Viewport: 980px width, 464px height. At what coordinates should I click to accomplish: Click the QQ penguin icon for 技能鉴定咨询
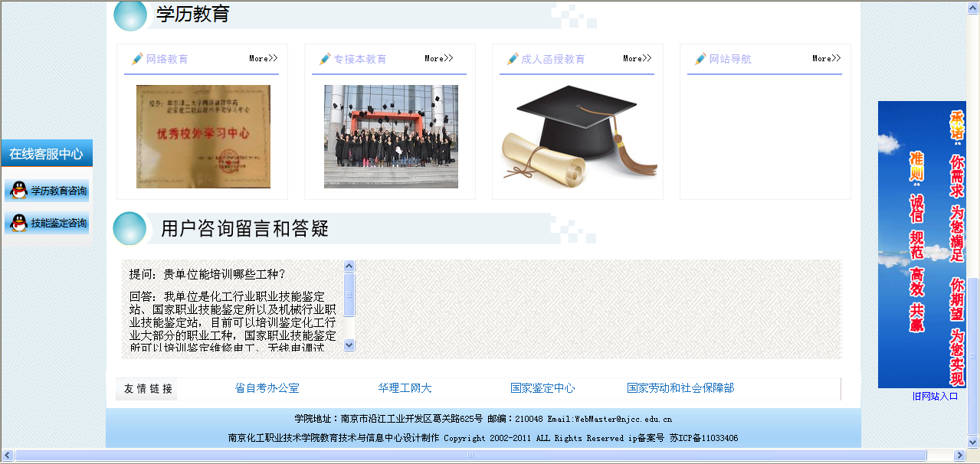click(19, 223)
